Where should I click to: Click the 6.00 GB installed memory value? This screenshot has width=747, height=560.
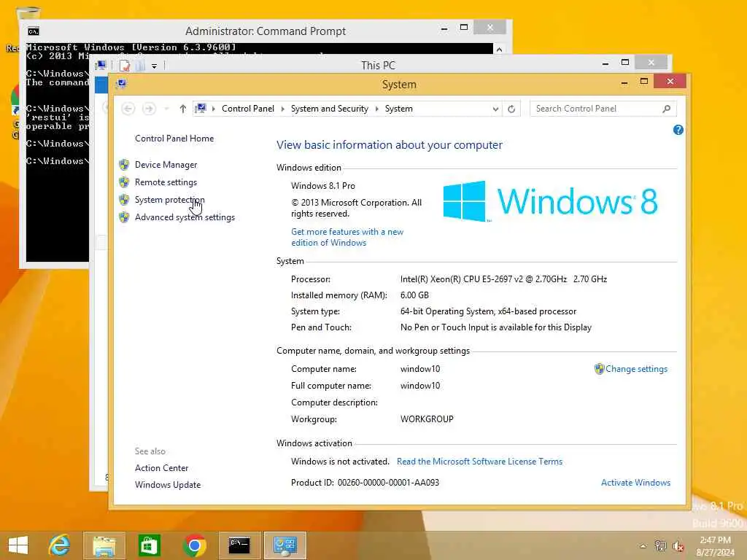point(414,295)
